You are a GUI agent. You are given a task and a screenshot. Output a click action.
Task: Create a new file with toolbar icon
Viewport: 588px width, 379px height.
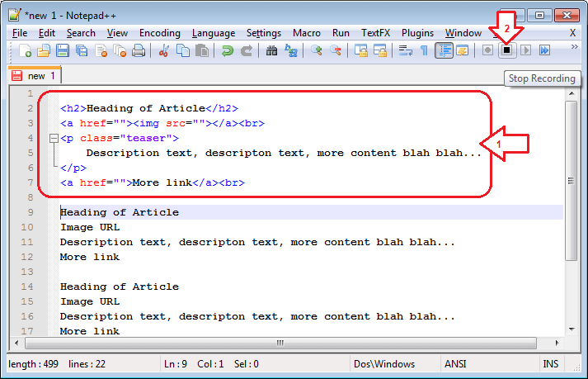point(26,51)
